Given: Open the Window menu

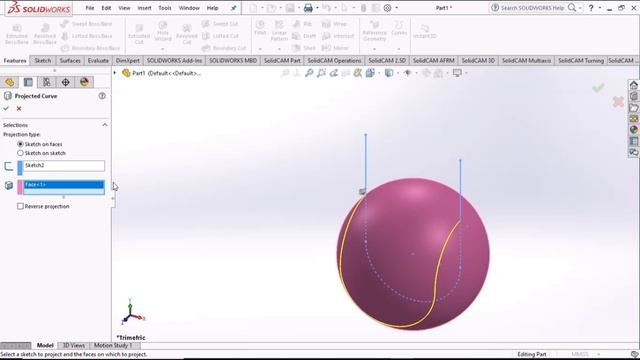Looking at the screenshot, I should 189,8.
